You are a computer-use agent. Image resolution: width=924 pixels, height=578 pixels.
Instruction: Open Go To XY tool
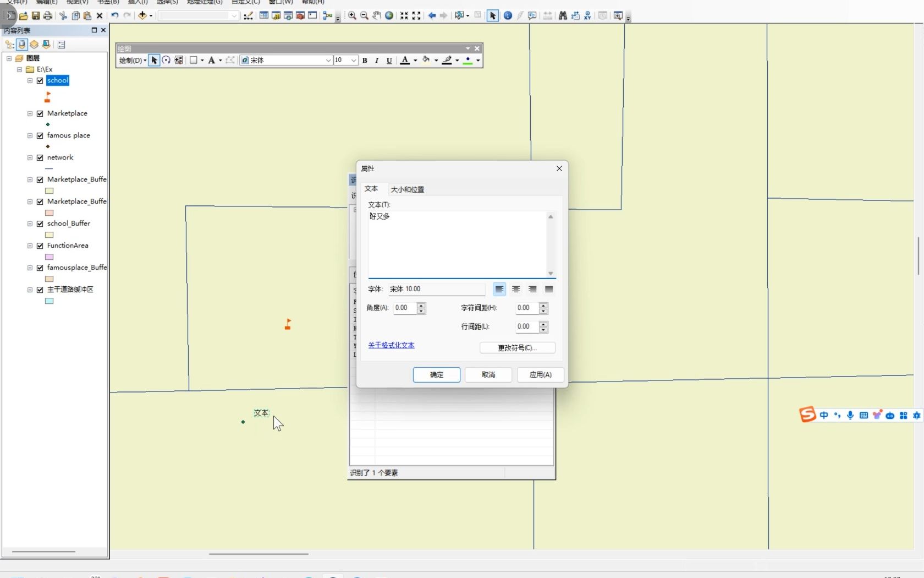click(x=587, y=15)
